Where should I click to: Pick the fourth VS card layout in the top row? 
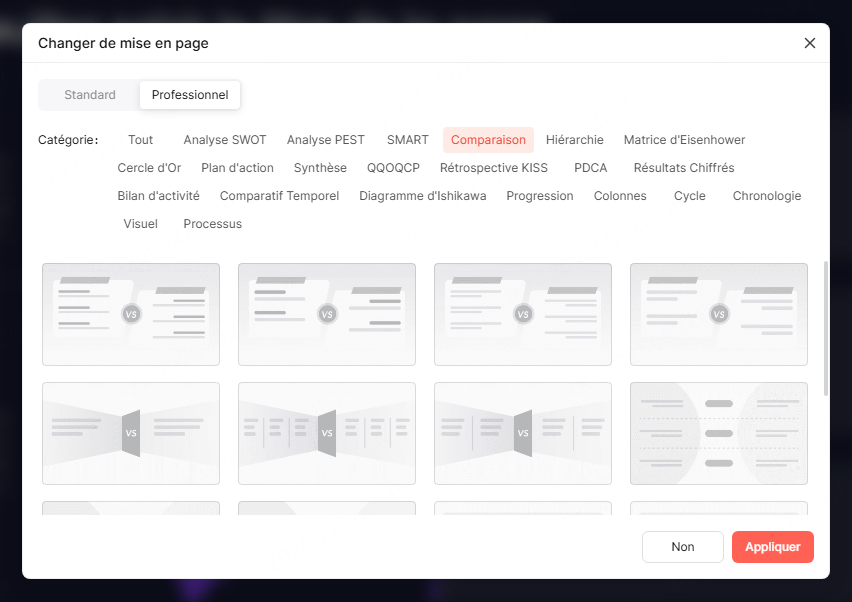coord(719,315)
